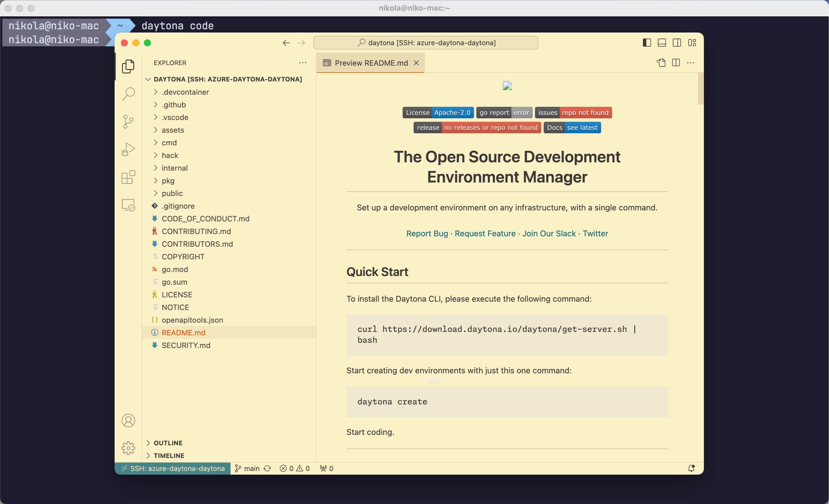Click the Toggle Primary Sidebar icon

[x=647, y=43]
